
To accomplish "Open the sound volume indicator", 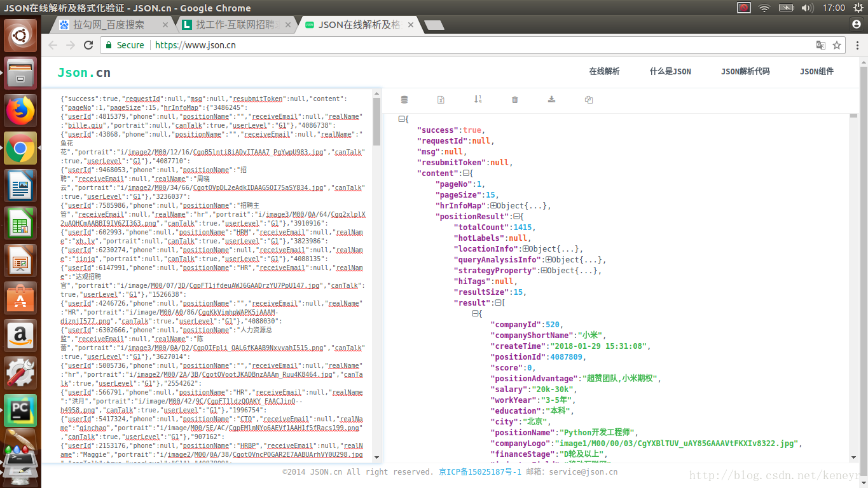I will [x=808, y=8].
